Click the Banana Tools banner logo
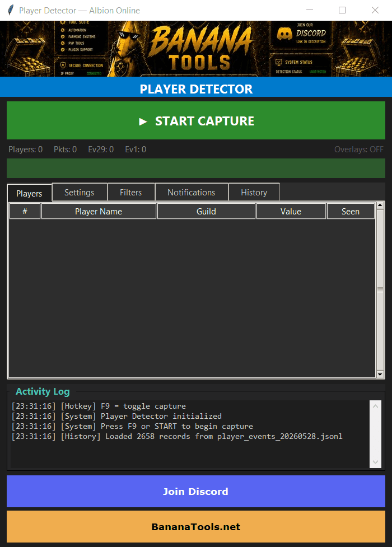Image resolution: width=392 pixels, height=547 pixels. point(200,48)
